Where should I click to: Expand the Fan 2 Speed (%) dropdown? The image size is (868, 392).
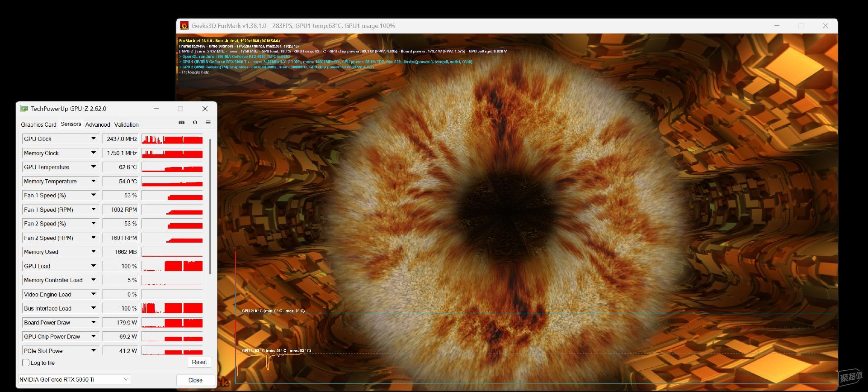[x=94, y=224]
